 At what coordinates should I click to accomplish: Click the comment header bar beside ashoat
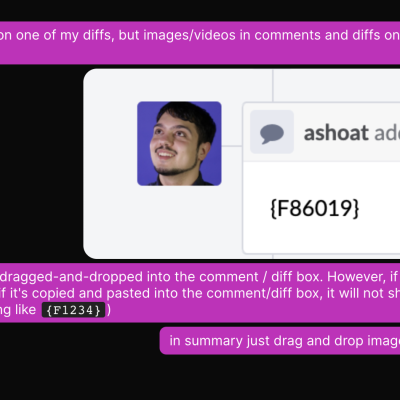pyautogui.click(x=322, y=132)
